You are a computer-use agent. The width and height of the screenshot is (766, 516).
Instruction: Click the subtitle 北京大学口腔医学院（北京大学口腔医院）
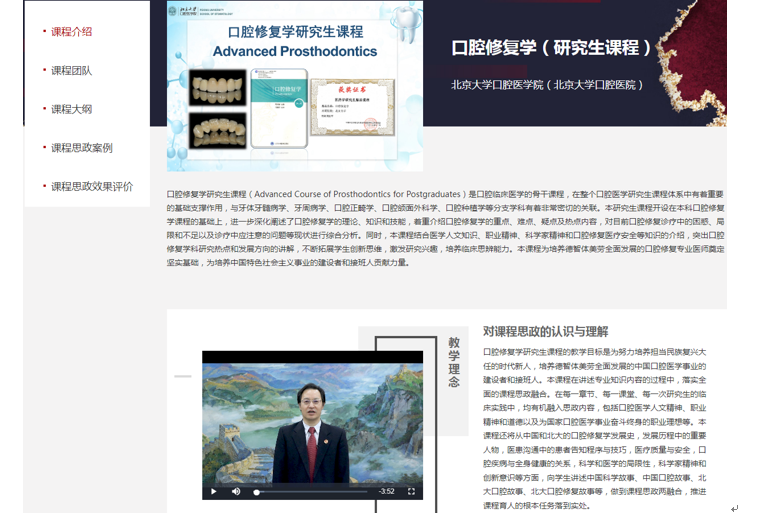coord(547,85)
